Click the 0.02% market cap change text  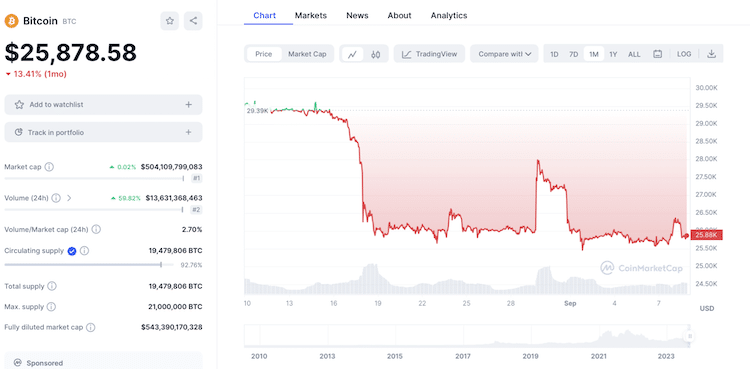[126, 167]
